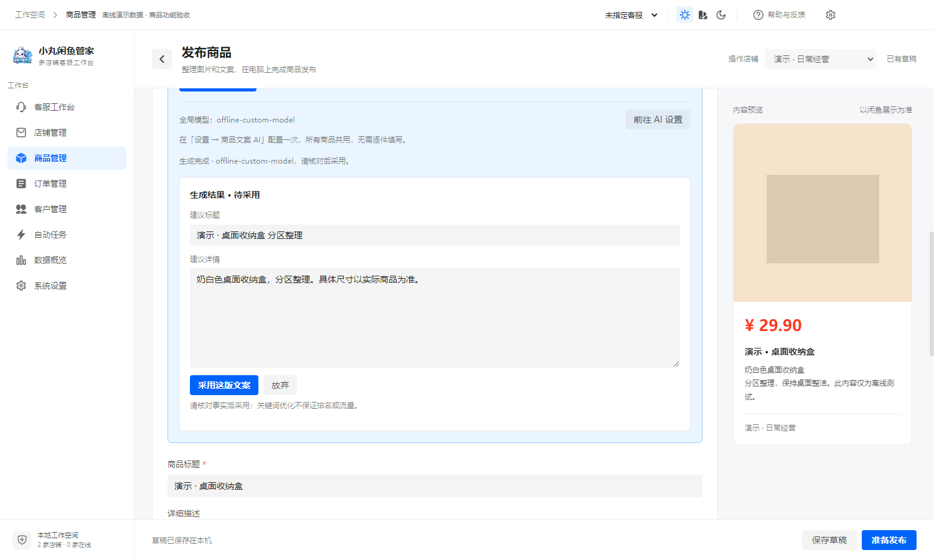This screenshot has height=560, width=934.
Task: Open 店铺管理 in the sidebar
Action: [67, 133]
